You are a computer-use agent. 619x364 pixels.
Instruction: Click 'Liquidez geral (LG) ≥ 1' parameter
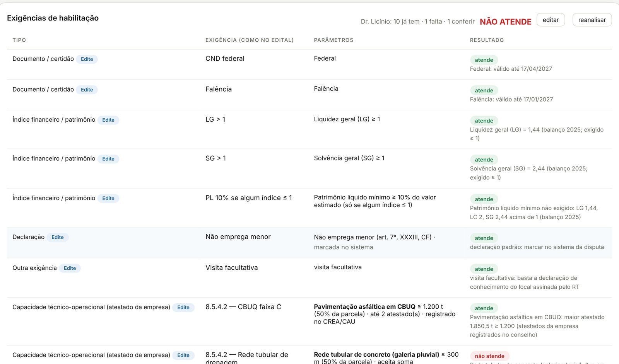[347, 119]
